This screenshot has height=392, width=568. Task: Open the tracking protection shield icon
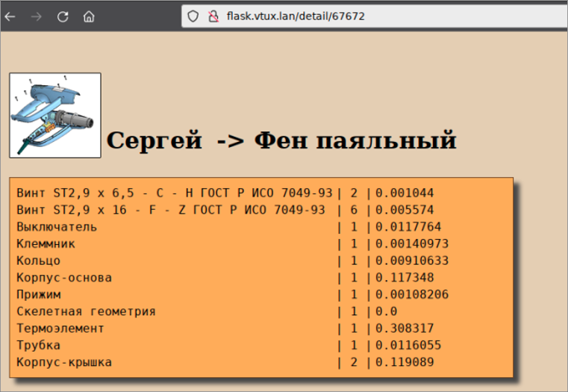[193, 16]
